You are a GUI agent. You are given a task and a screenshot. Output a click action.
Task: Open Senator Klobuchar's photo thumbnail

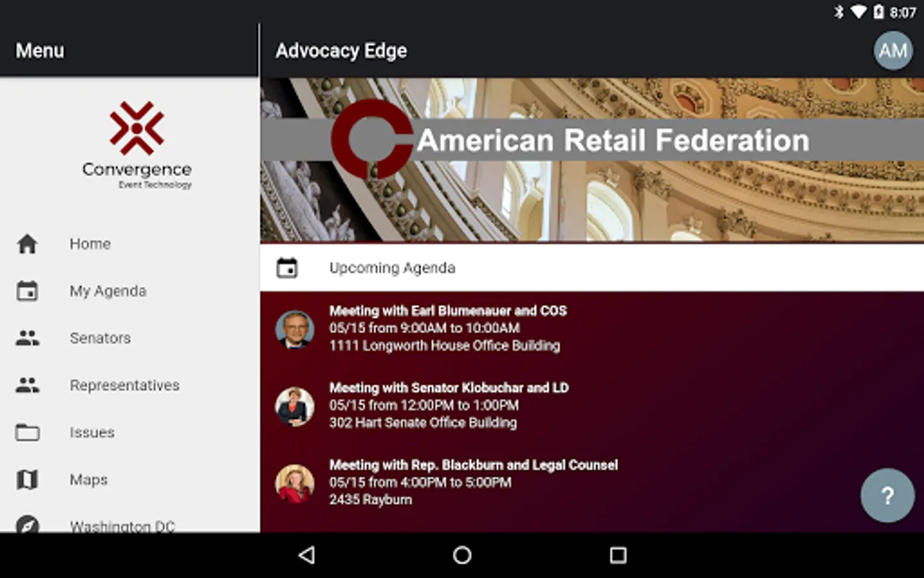pyautogui.click(x=295, y=406)
